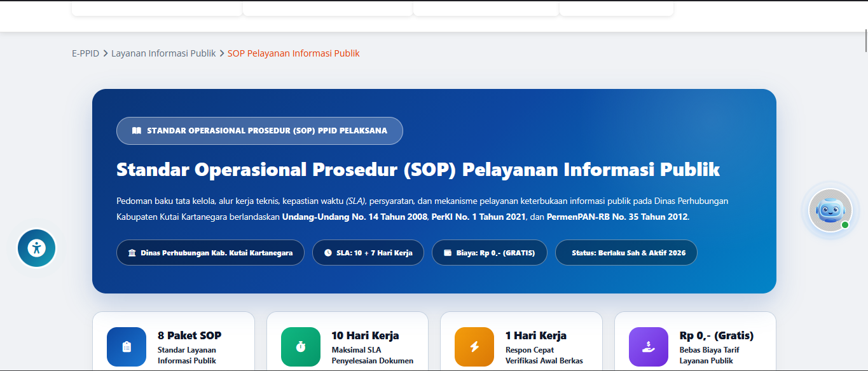This screenshot has width=868, height=371.
Task: Click the Standar Operasional Prosedur PPID Pelaksana badge
Action: point(259,131)
